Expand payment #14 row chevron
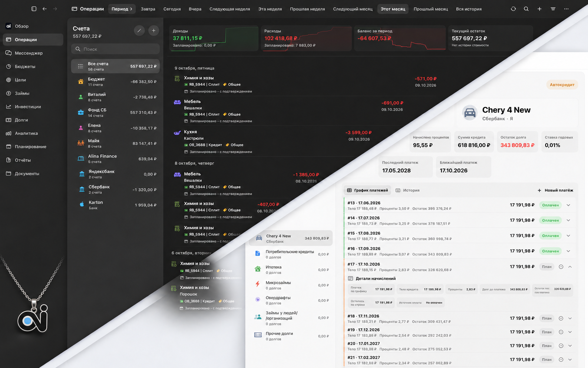The width and height of the screenshot is (588, 368). [x=568, y=220]
